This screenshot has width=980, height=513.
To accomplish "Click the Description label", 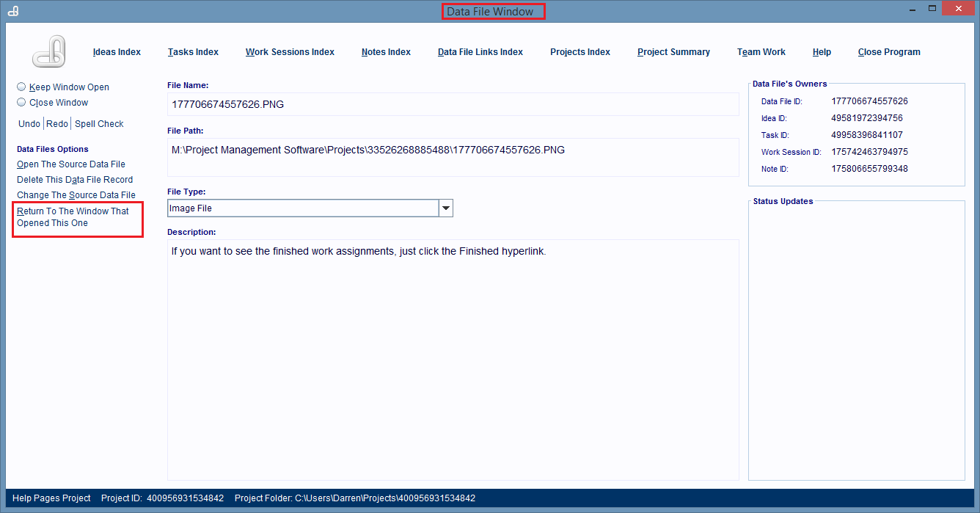I will (x=191, y=232).
